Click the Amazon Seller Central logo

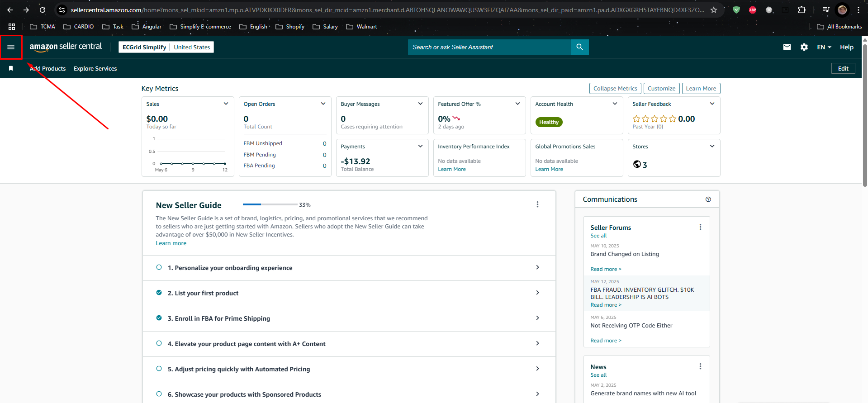coord(66,47)
